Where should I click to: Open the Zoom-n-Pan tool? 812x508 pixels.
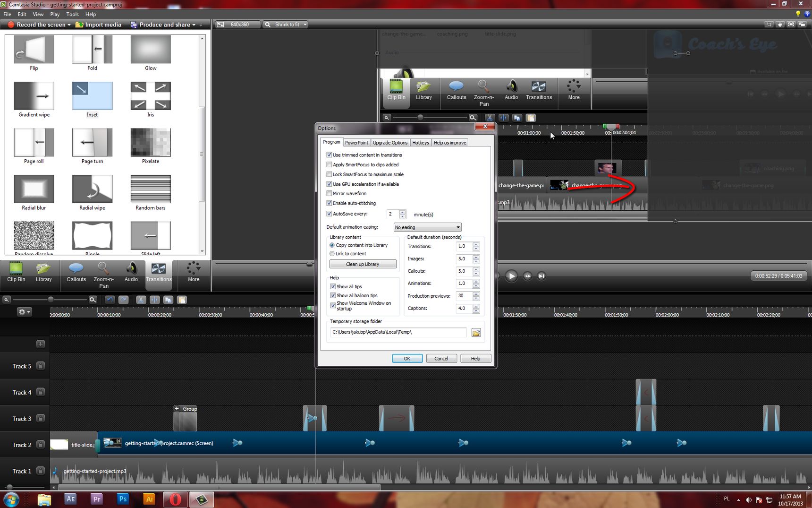point(104,275)
